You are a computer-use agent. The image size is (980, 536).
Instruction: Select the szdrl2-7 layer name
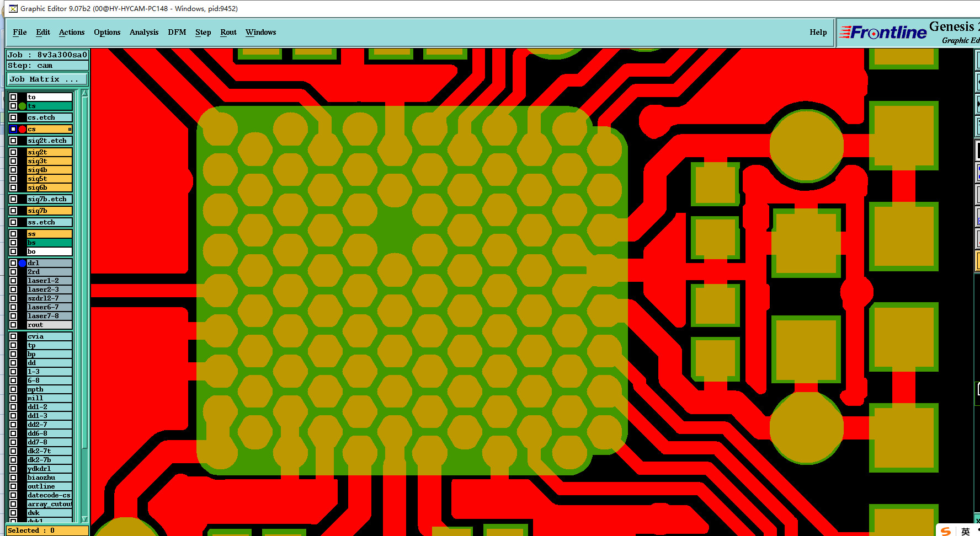[50, 298]
